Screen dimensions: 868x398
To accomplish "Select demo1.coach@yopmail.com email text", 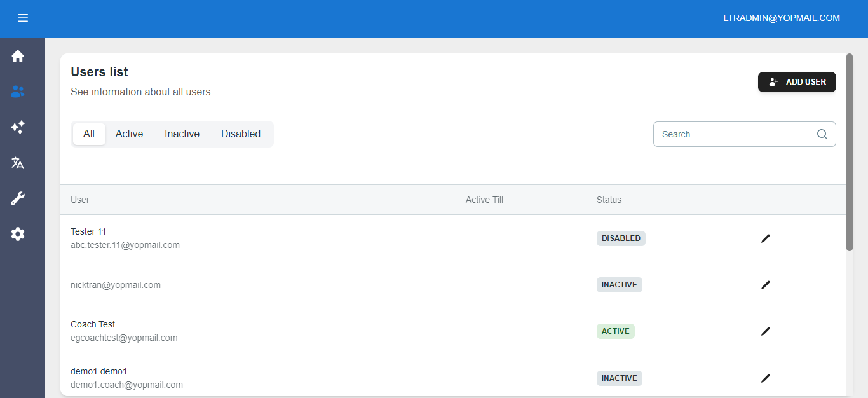I will 126,385.
